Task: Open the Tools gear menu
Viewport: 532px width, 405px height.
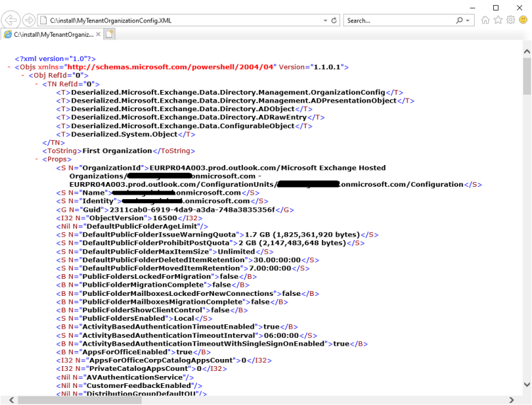Action: pyautogui.click(x=510, y=20)
